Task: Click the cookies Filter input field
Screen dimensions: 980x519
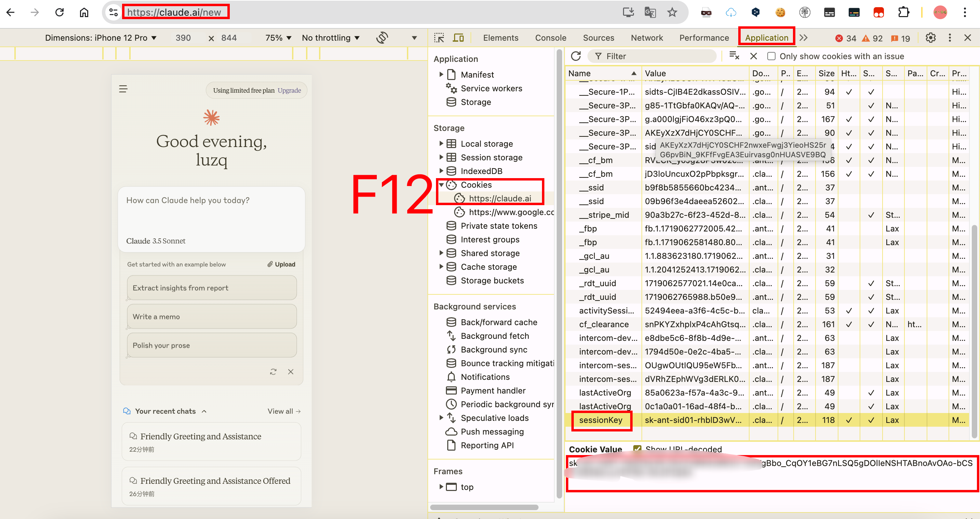Action: click(x=652, y=56)
